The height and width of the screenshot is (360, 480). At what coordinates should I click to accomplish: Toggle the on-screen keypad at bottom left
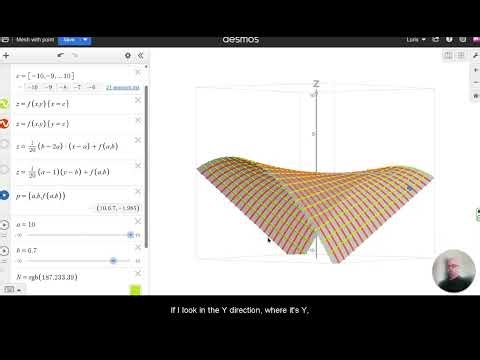[x=12, y=290]
